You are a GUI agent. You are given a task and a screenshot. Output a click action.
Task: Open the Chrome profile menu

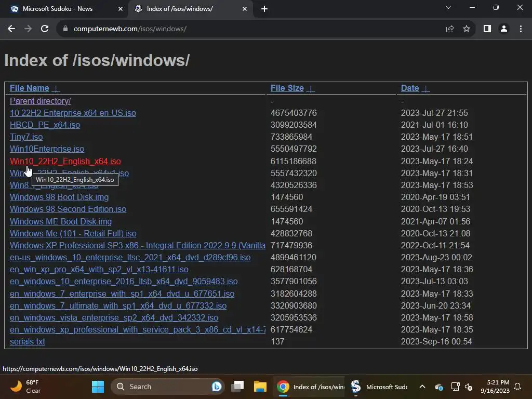504,29
